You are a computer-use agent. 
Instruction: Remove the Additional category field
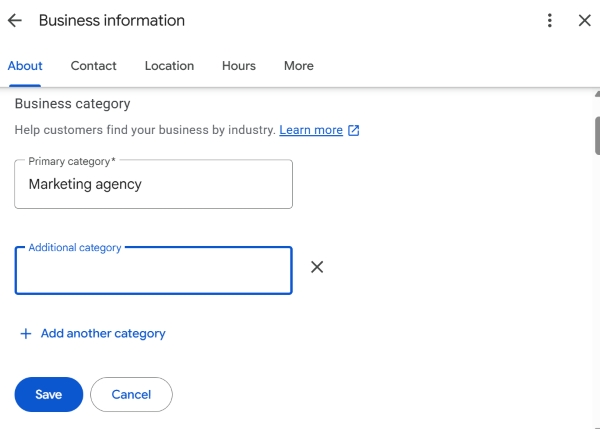(317, 267)
